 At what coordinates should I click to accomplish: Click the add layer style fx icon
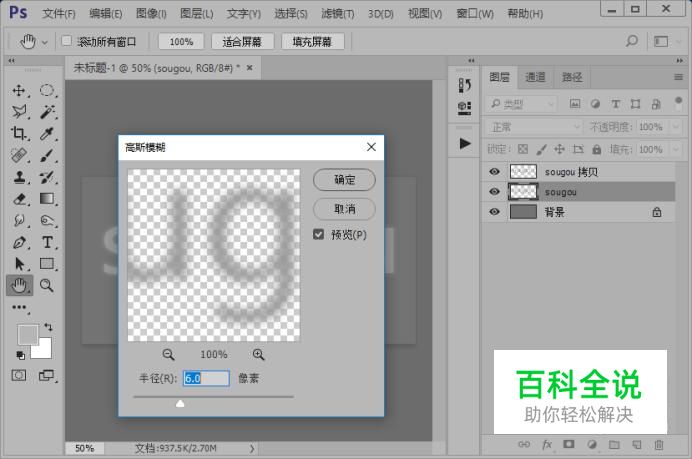[x=547, y=444]
